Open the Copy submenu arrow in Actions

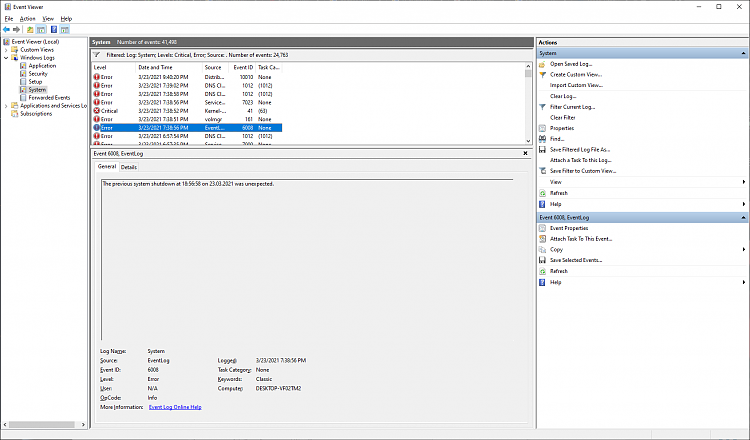(744, 250)
